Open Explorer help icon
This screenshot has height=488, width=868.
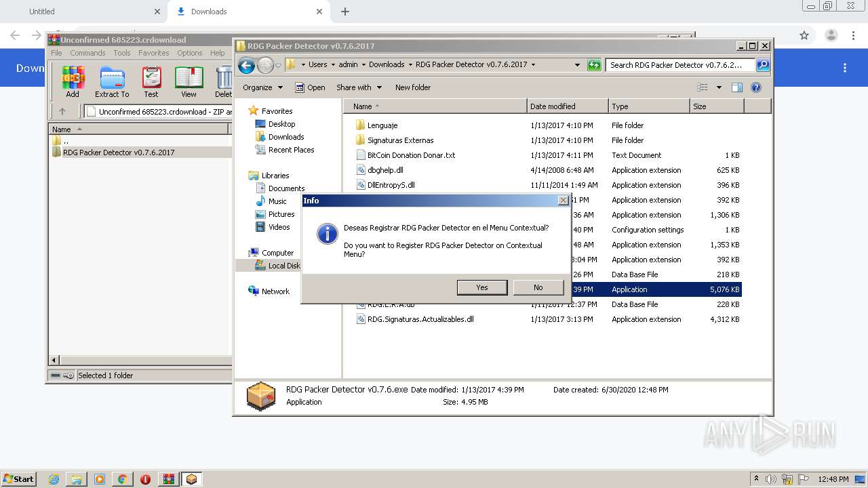tap(756, 87)
